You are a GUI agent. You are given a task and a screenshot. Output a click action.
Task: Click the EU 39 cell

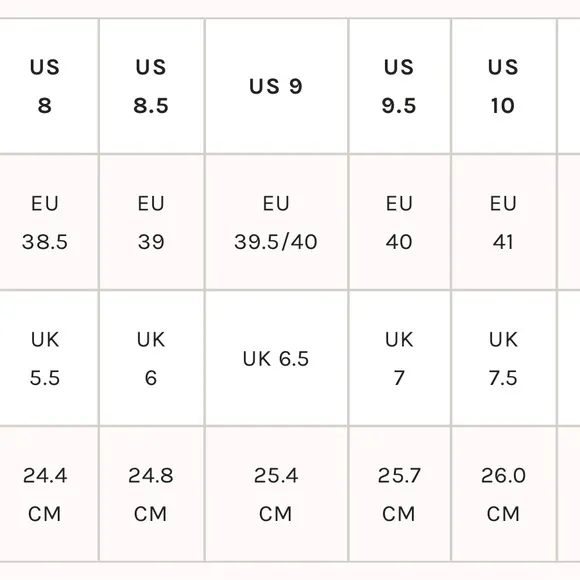152,222
